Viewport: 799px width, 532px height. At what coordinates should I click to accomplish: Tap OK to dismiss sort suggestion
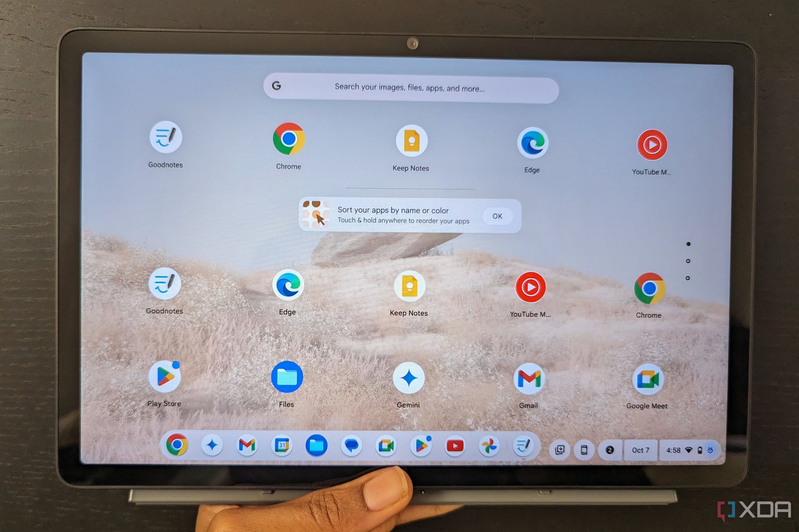(498, 216)
